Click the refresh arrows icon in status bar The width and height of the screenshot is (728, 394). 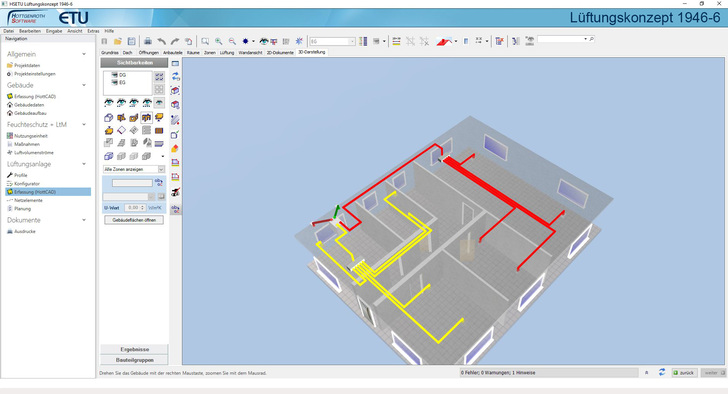click(x=662, y=372)
